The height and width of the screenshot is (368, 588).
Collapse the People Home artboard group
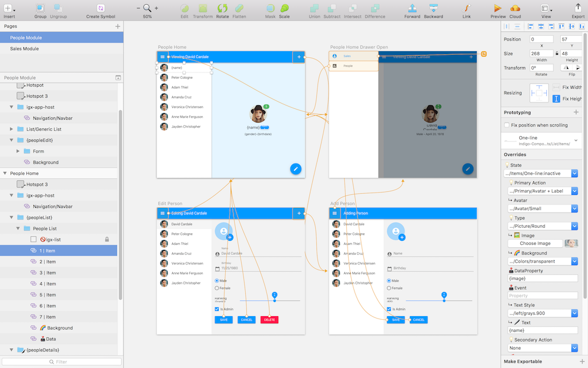(x=5, y=174)
